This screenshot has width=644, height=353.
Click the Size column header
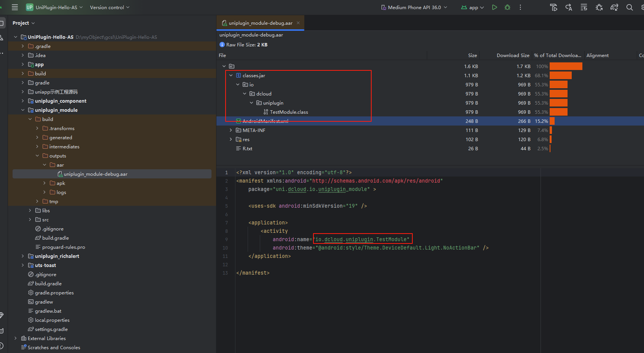pyautogui.click(x=472, y=55)
